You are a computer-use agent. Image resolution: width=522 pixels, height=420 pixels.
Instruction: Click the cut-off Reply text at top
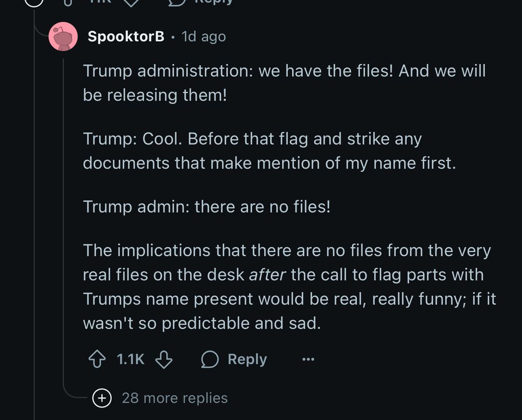click(x=214, y=2)
